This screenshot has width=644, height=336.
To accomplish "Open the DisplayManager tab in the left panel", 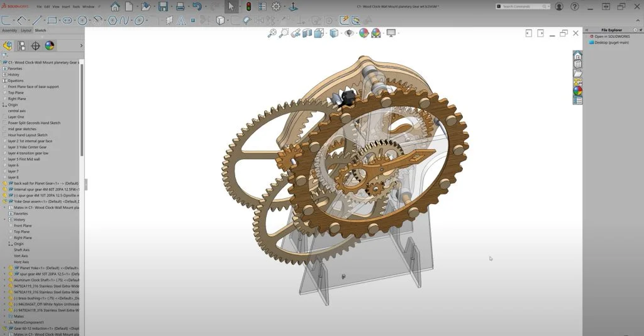I will [x=50, y=45].
